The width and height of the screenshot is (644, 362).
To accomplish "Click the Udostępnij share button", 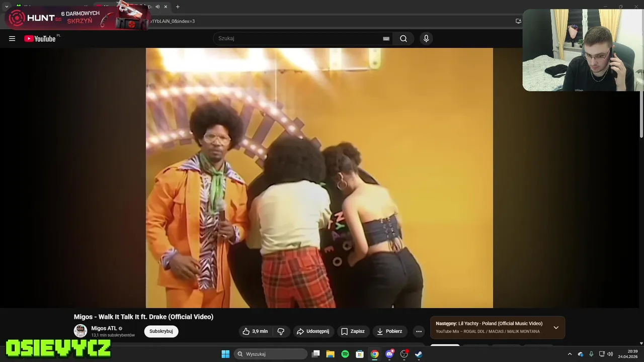I will click(x=313, y=331).
